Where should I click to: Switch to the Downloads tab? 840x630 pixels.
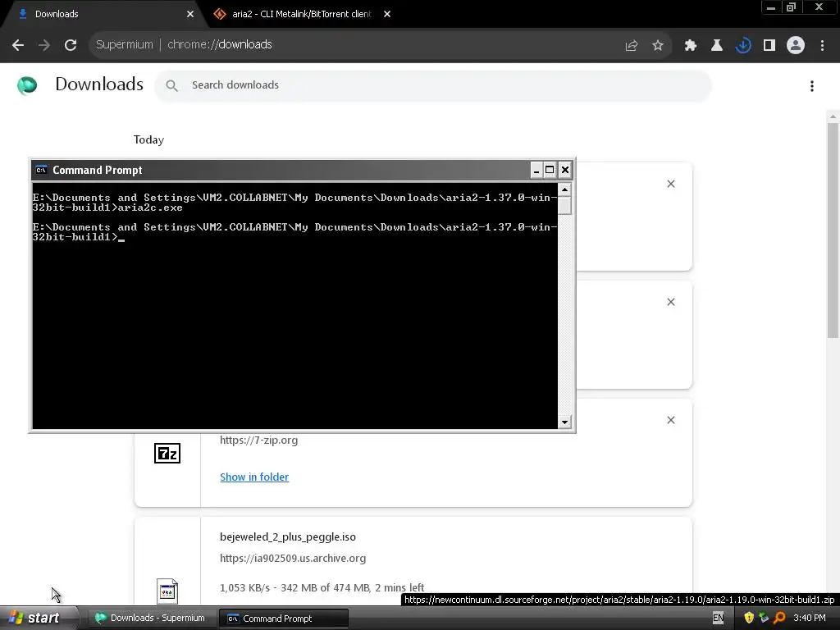pos(103,14)
